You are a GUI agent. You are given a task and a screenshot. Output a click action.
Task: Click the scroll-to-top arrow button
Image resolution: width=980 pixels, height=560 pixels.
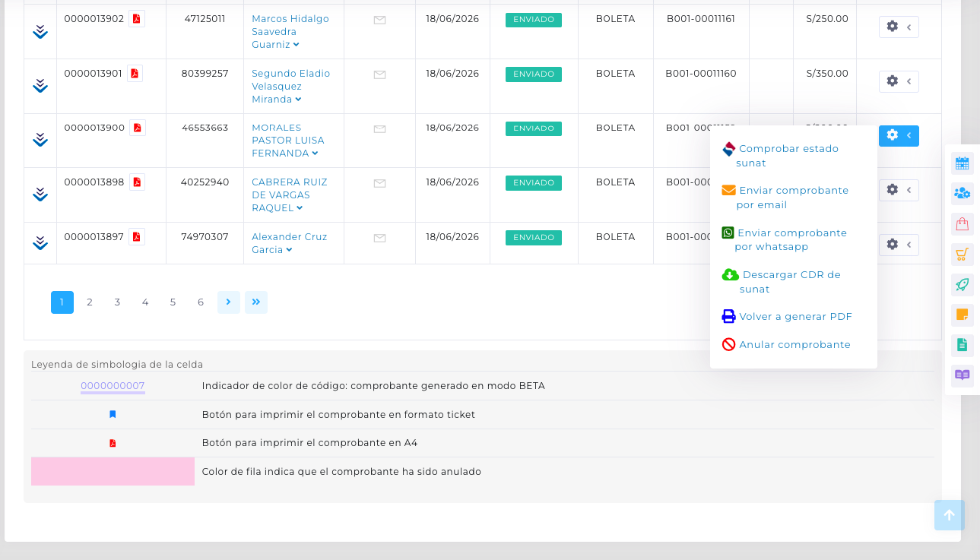(950, 515)
